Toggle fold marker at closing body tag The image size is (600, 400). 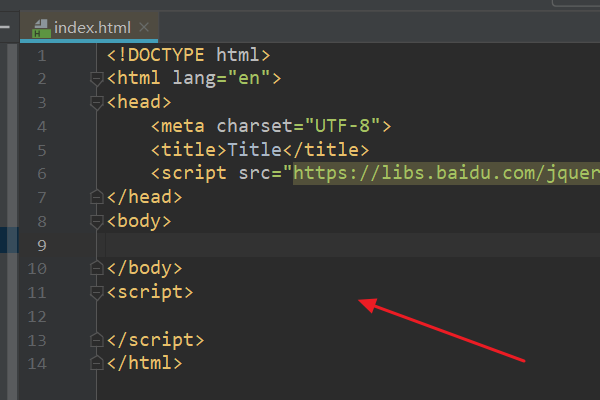[96, 268]
